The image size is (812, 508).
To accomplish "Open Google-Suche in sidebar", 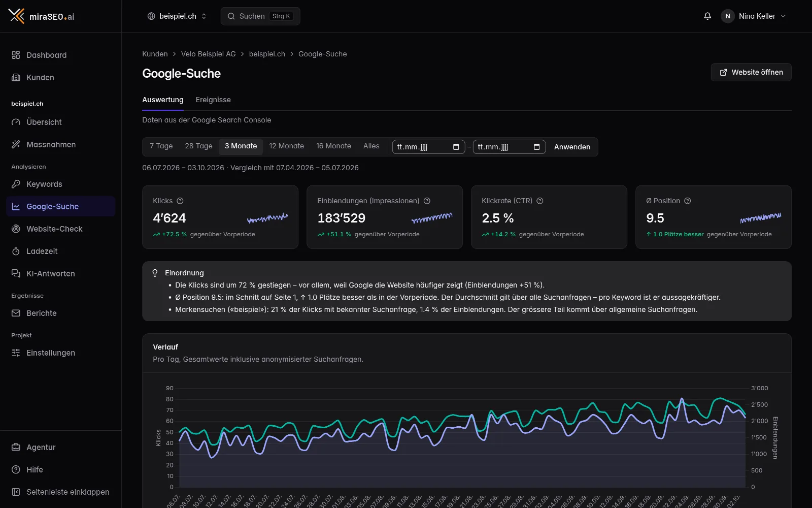I will [61, 206].
